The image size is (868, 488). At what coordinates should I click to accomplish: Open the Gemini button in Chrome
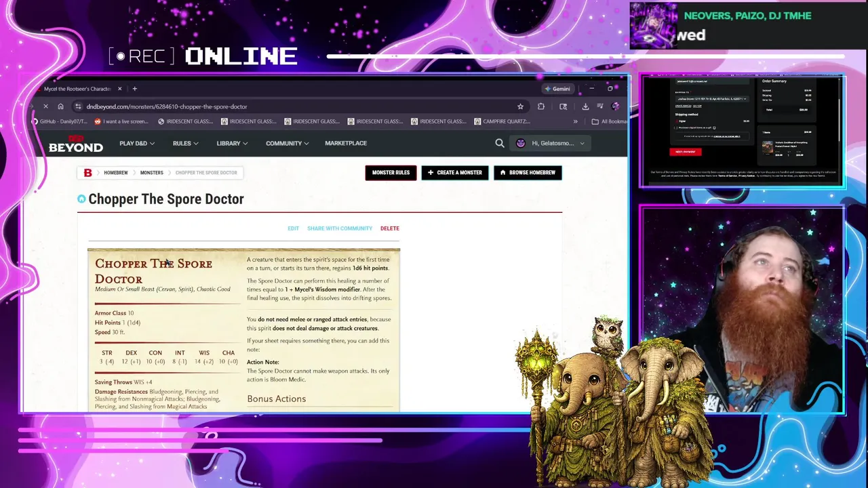click(557, 89)
